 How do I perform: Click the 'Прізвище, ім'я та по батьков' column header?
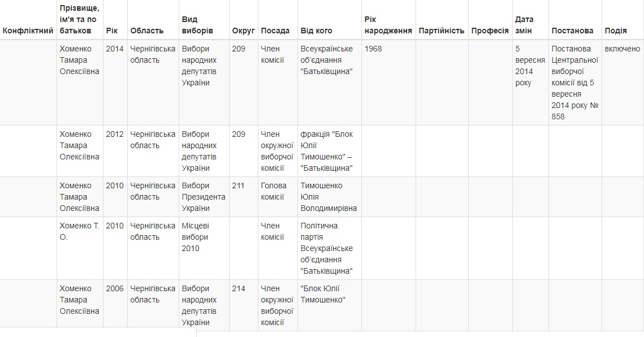tap(80, 19)
